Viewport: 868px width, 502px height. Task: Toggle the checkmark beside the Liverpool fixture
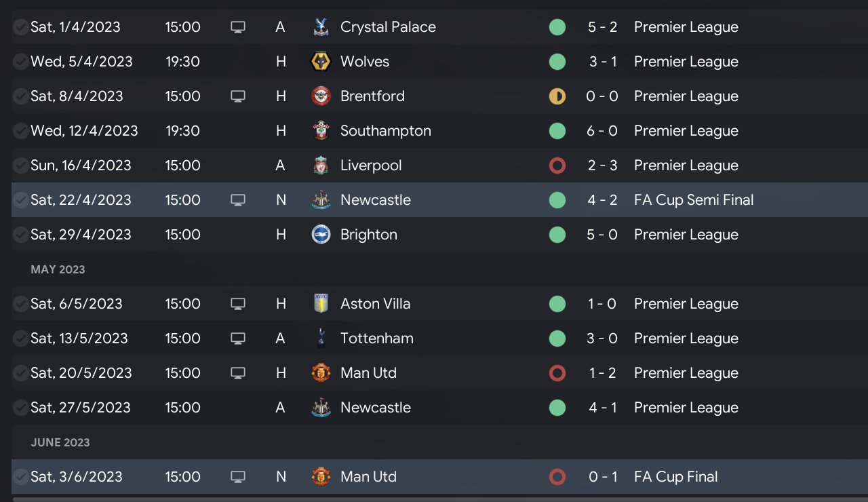(x=21, y=166)
